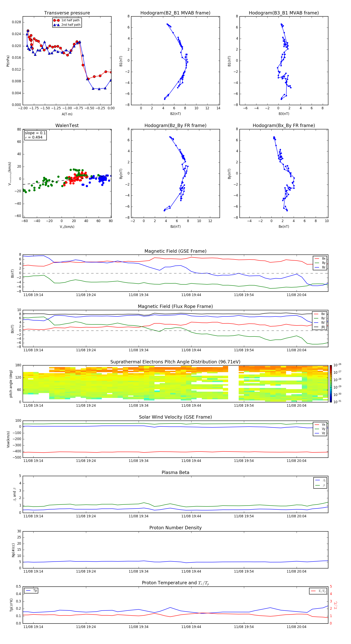Click the 'Hodogram(Bx_By FR frame)' title
This screenshot has width=351, height=644.
pos(284,125)
